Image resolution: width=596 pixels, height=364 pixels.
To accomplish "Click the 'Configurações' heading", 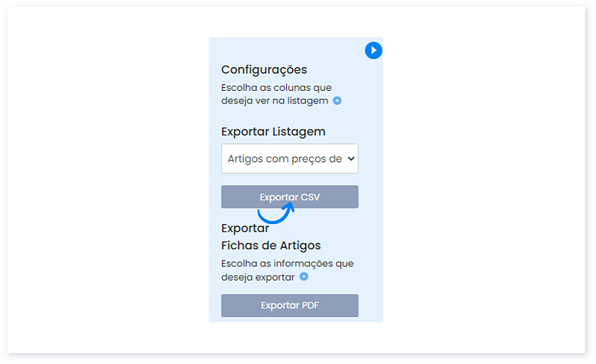I will coord(264,70).
